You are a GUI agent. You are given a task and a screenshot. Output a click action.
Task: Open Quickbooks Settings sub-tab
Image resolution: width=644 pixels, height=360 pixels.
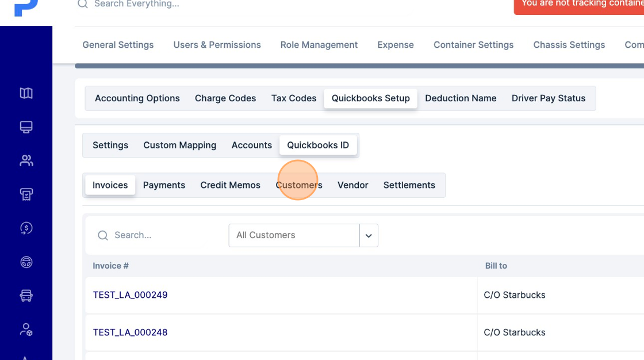110,145
